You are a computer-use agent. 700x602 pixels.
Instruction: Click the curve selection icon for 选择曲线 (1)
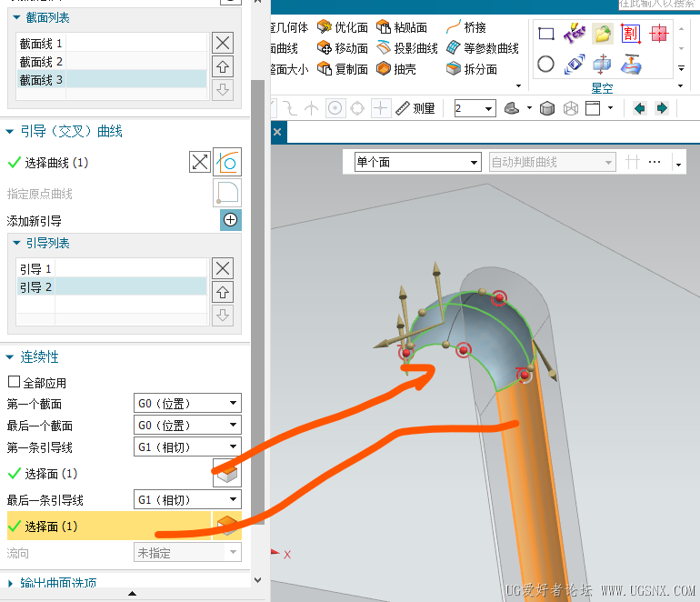(227, 162)
